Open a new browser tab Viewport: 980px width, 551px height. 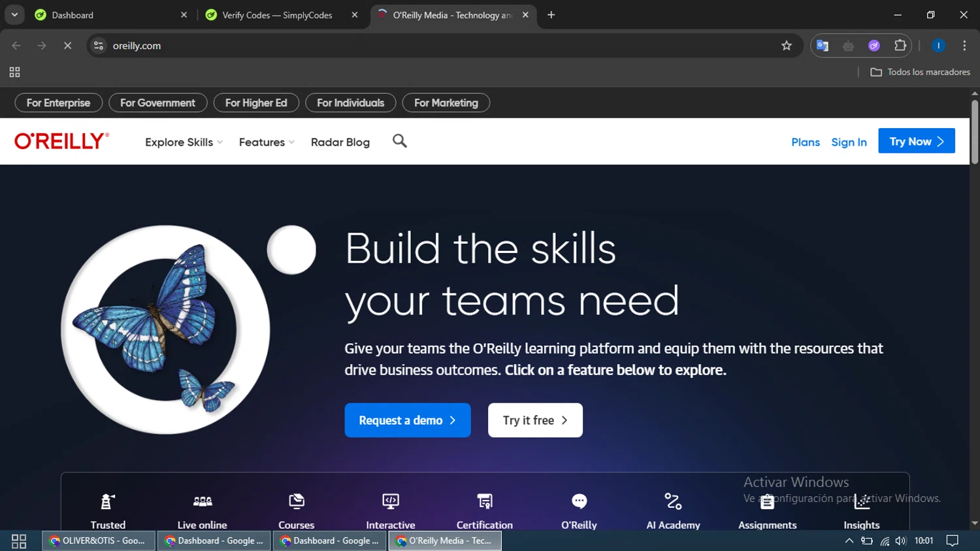[x=551, y=15]
